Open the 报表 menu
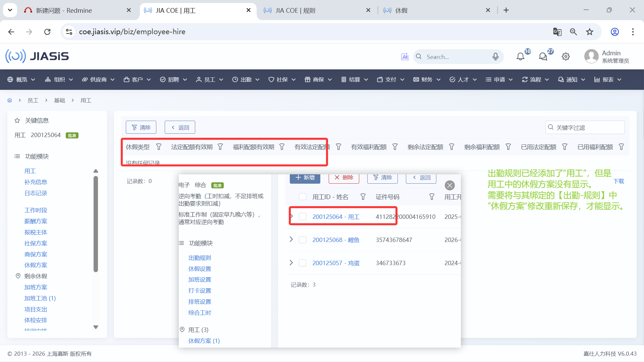 tap(608, 79)
